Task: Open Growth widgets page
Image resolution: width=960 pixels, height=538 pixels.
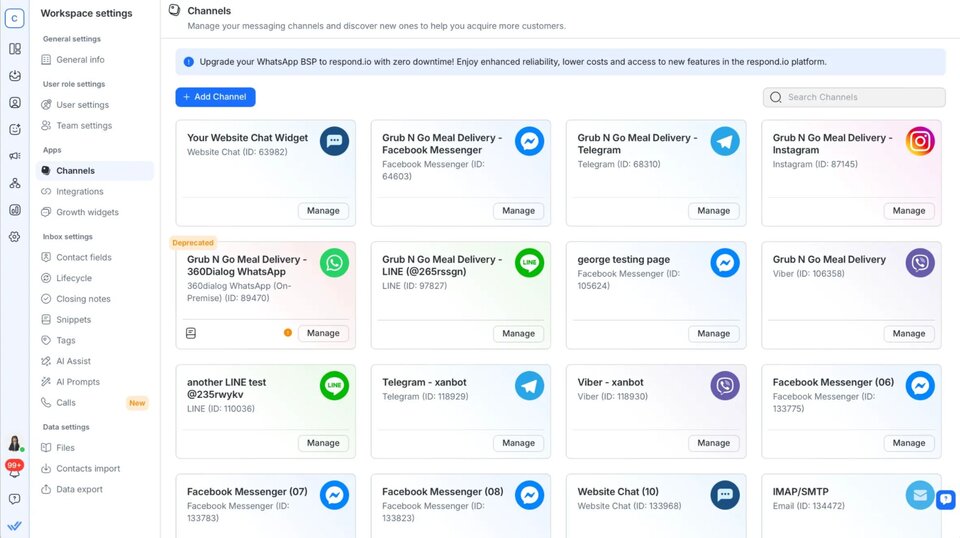Action: pyautogui.click(x=95, y=212)
